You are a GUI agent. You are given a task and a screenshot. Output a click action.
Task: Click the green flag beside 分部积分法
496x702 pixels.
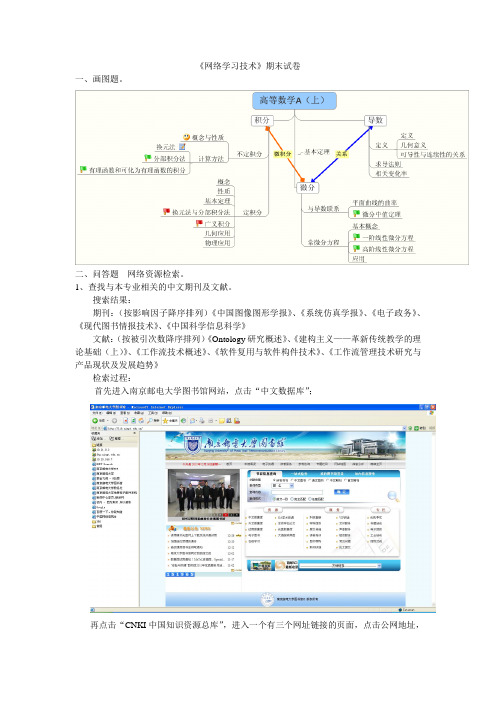148,158
